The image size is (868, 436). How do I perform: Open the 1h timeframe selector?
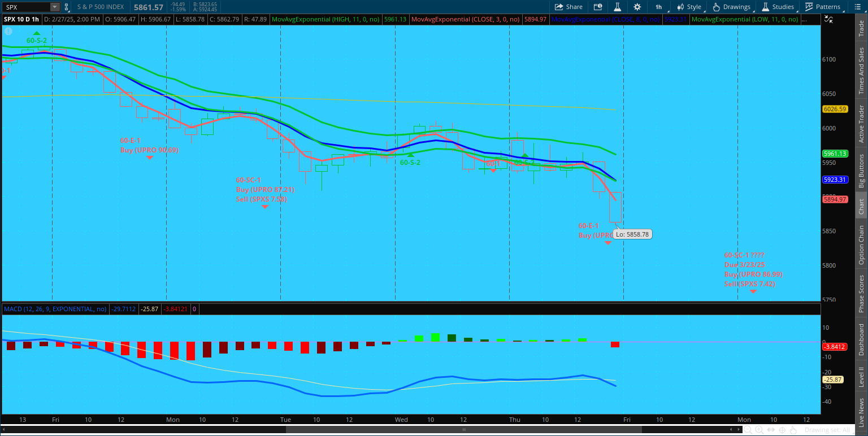pos(658,7)
